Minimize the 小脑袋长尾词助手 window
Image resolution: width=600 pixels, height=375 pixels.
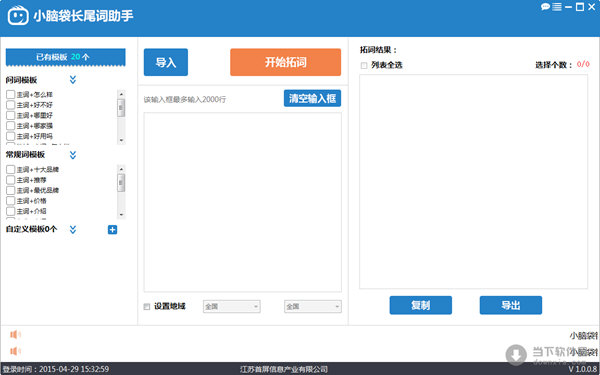(x=569, y=7)
